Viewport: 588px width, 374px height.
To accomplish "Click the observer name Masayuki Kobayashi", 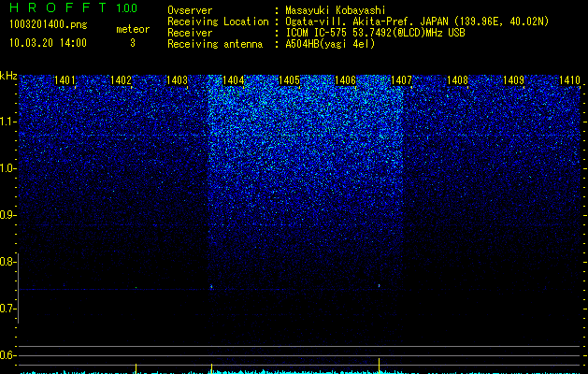I will point(336,10).
